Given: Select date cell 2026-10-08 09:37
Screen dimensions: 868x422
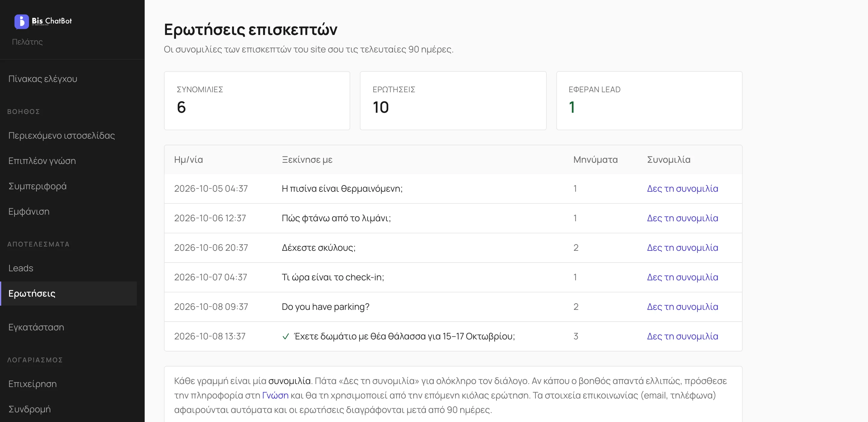Looking at the screenshot, I should click(211, 307).
